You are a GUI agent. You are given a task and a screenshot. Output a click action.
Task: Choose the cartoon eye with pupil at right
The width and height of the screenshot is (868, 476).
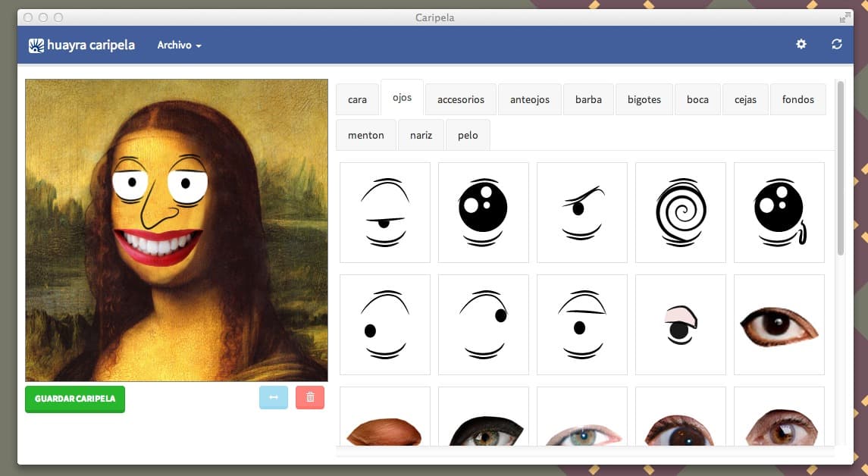click(483, 325)
